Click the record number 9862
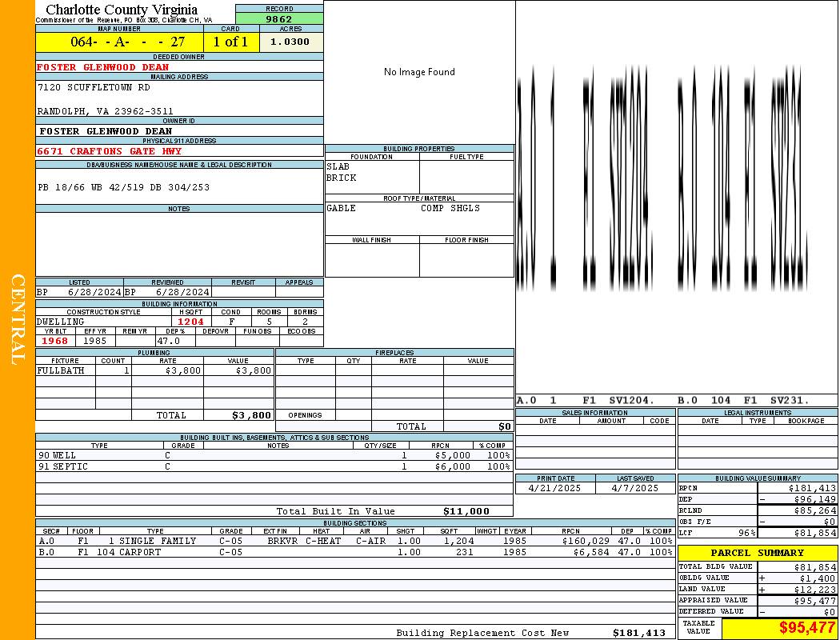The image size is (840, 640). pyautogui.click(x=279, y=18)
